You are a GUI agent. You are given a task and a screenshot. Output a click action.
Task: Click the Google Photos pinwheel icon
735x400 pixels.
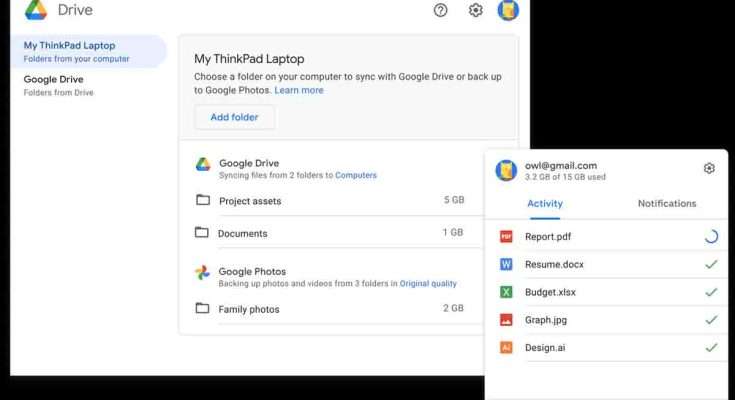[202, 272]
